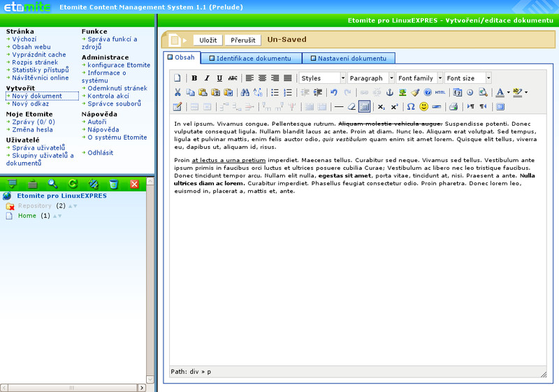This screenshot has height=392, width=559.
Task: Toggle subscript formatting
Action: (x=382, y=106)
